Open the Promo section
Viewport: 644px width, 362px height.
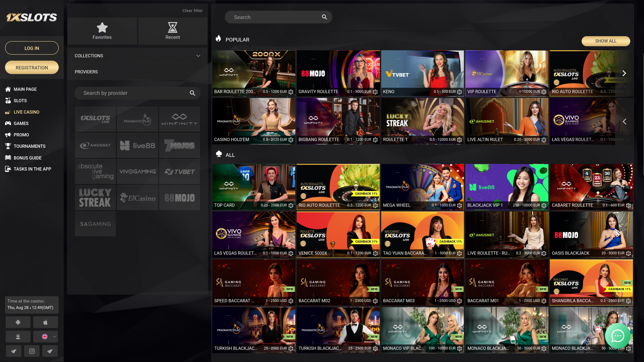21,135
